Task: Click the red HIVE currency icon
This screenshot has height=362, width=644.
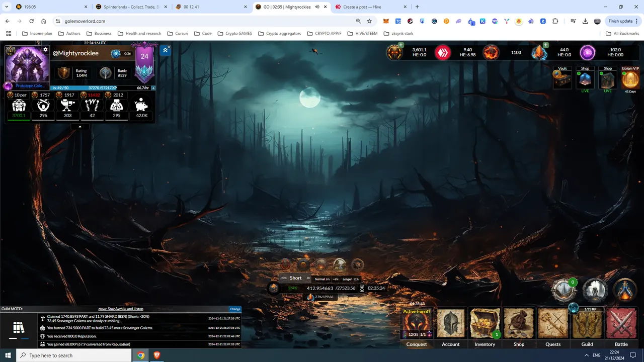Action: pos(443,52)
